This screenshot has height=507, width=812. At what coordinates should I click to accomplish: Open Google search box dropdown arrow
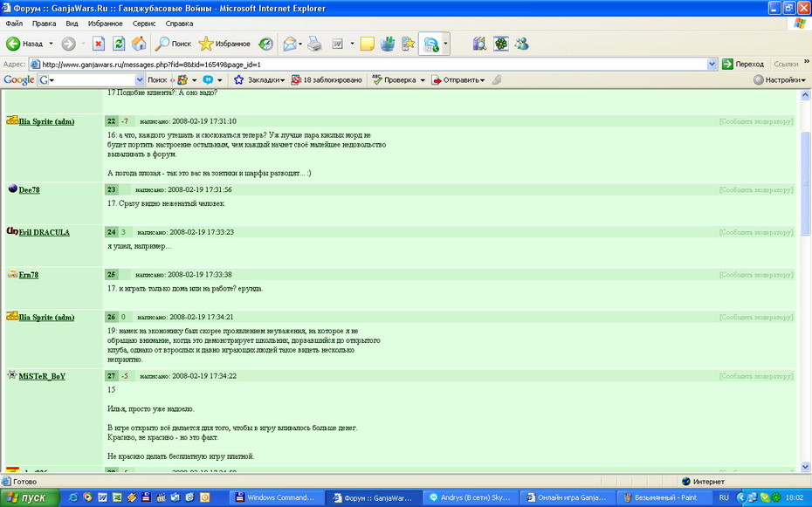pos(140,79)
